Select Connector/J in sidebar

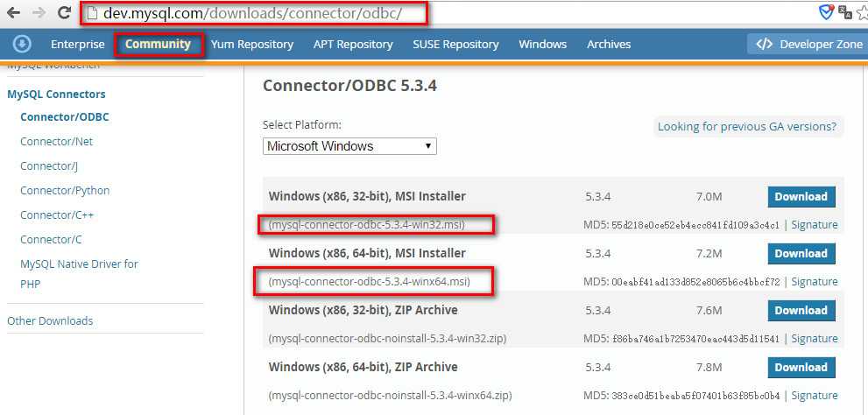[x=49, y=166]
